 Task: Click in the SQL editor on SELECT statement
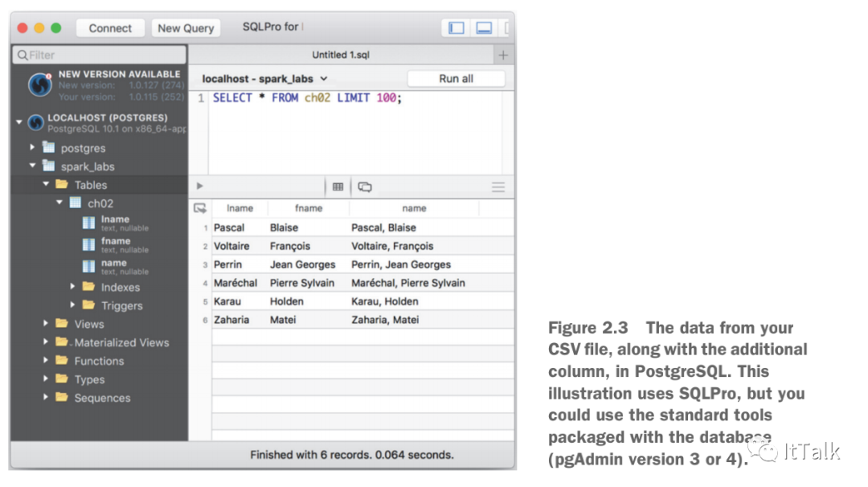point(307,98)
